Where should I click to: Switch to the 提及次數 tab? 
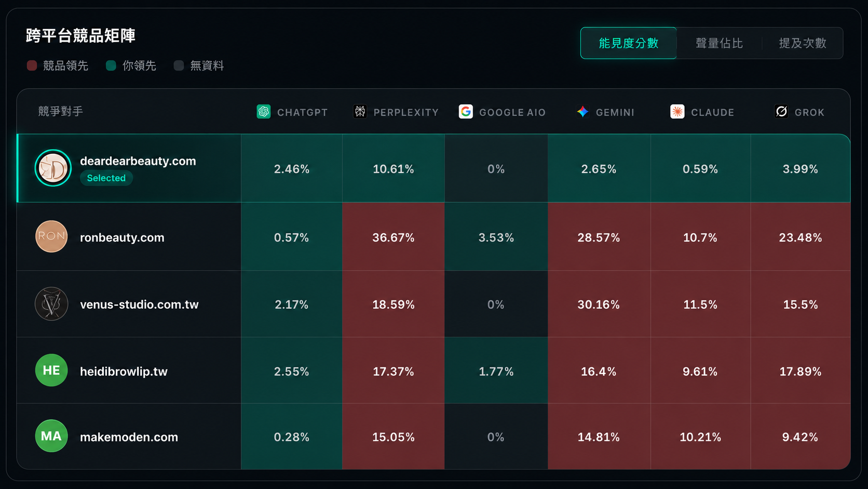tap(803, 43)
